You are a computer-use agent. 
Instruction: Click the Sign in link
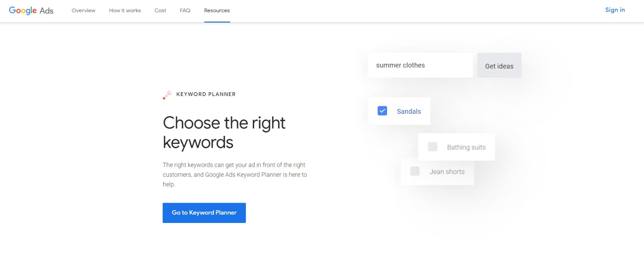615,10
